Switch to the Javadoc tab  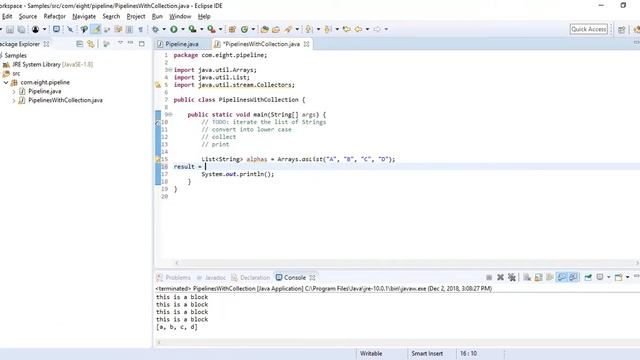click(x=211, y=278)
